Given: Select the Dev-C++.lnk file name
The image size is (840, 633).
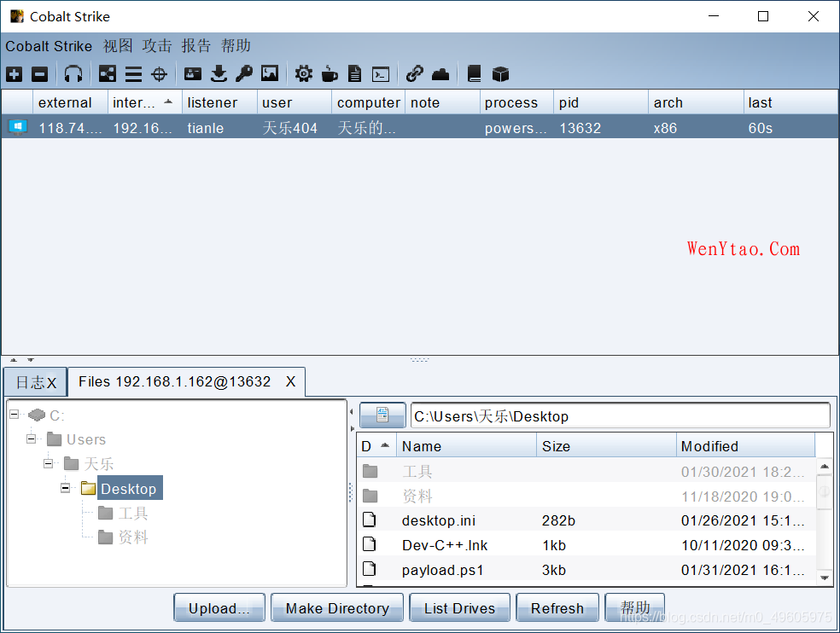Looking at the screenshot, I should point(445,545).
